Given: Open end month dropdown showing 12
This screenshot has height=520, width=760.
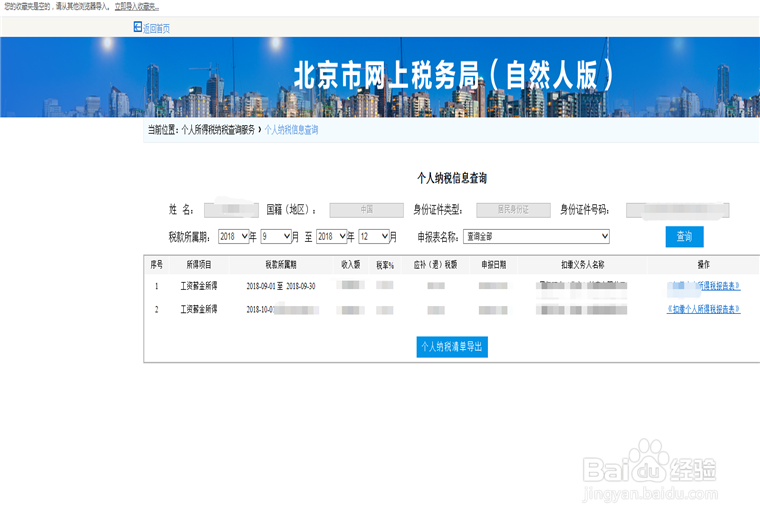Looking at the screenshot, I should pyautogui.click(x=374, y=236).
